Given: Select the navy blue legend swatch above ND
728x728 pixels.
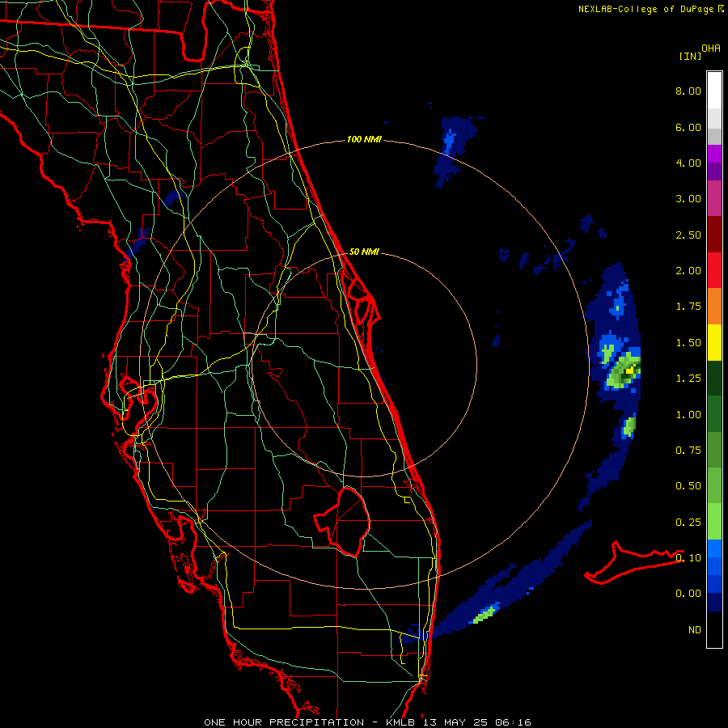Looking at the screenshot, I should click(714, 602).
